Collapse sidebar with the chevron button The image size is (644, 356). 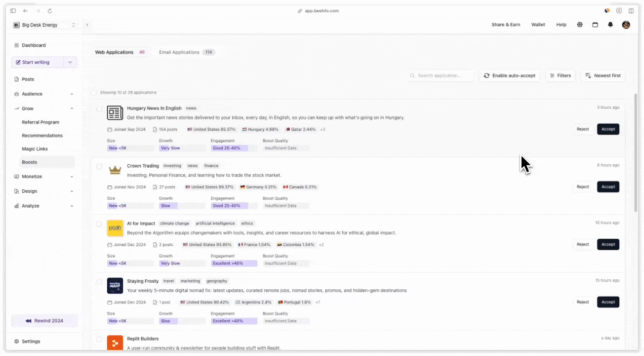coord(87,25)
